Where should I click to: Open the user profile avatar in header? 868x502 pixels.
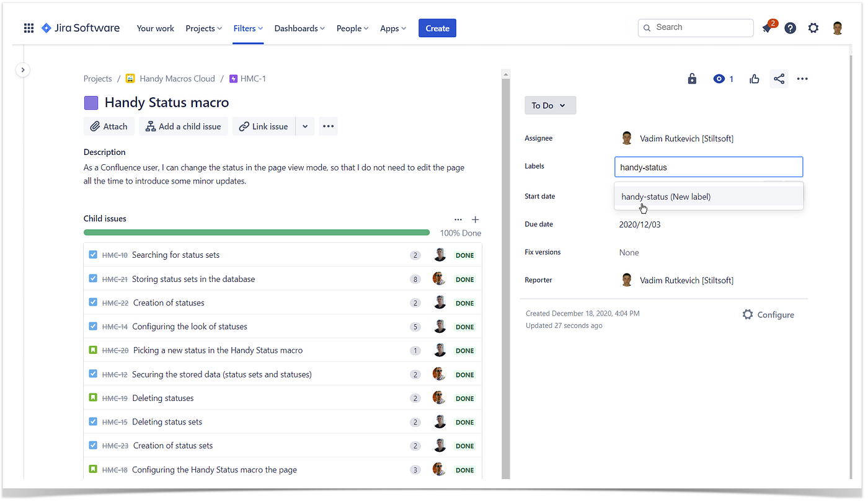tap(838, 28)
